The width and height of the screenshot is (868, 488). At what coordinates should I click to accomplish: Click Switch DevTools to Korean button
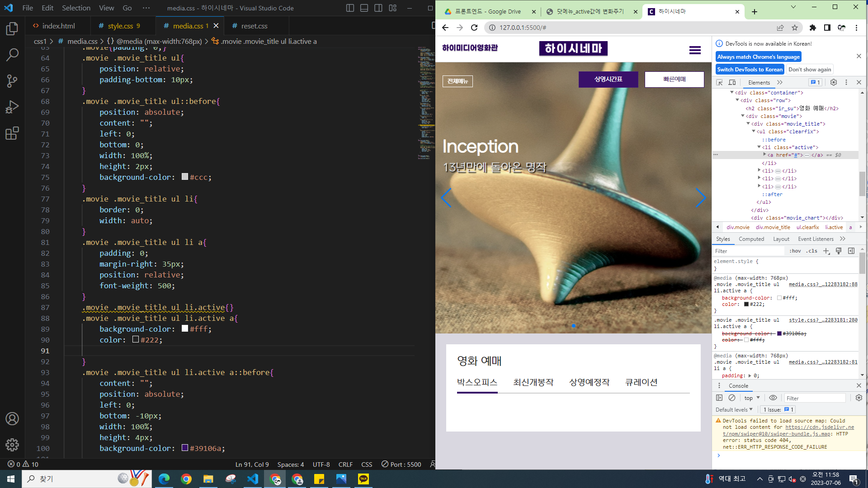(x=750, y=69)
